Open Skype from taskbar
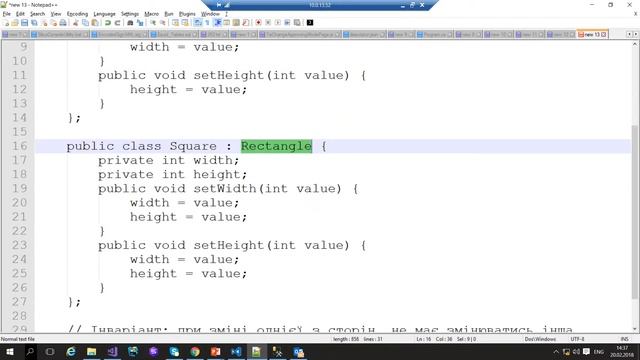 tap(174, 351)
